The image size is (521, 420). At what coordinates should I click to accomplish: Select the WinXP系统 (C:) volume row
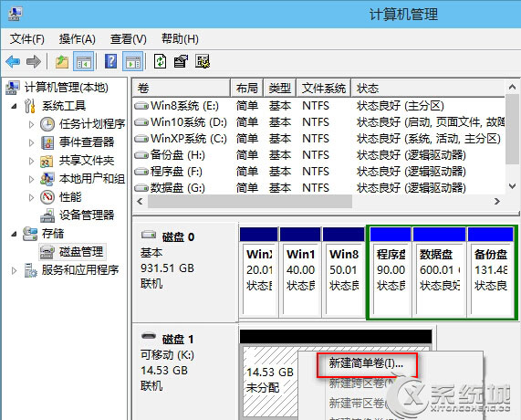click(319, 139)
